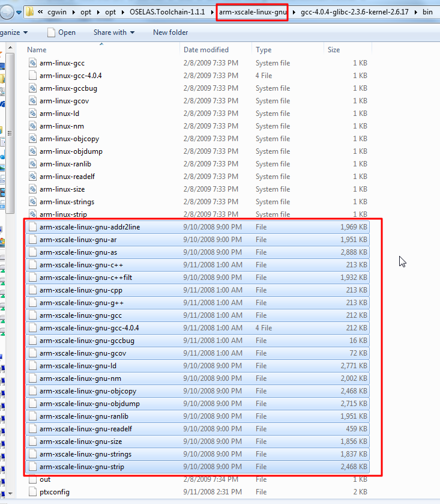Viewport: 440px width, 504px height.
Task: Click the arm-xscale-linux-gnu-gcc file icon
Action: 32,315
